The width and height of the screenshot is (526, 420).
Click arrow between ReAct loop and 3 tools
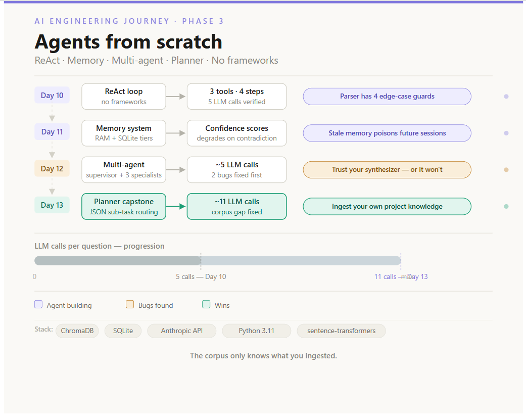click(176, 97)
